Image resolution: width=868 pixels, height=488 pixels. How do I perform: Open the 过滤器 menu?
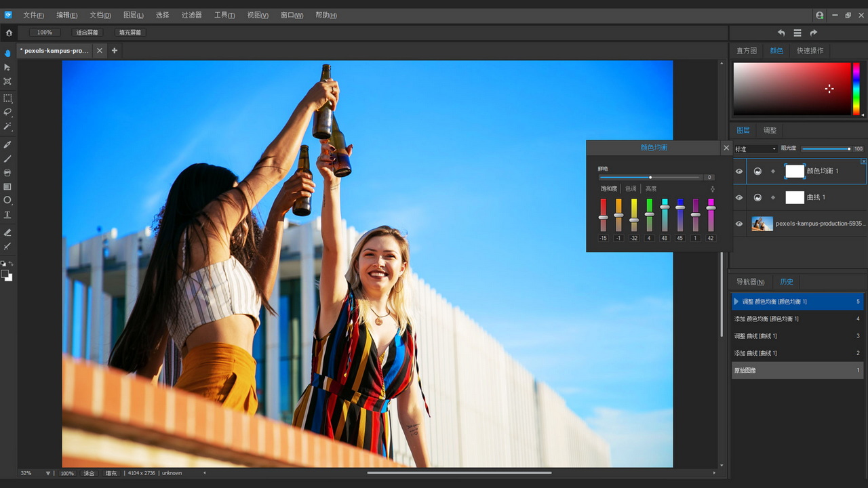click(191, 15)
